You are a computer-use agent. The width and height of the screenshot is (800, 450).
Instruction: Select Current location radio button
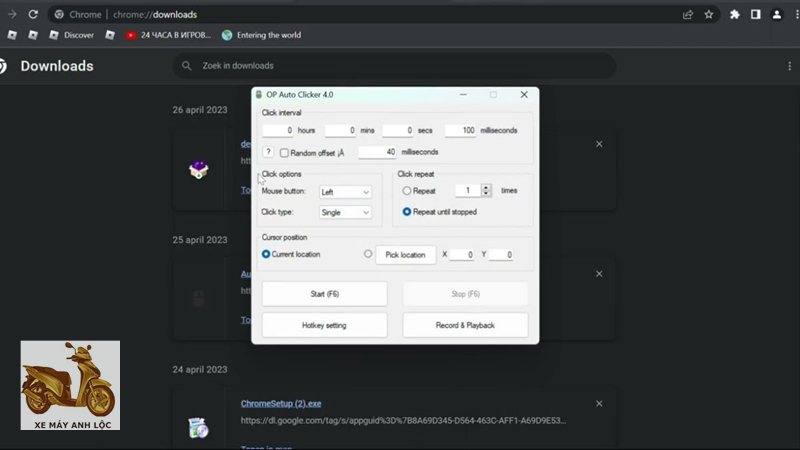266,254
